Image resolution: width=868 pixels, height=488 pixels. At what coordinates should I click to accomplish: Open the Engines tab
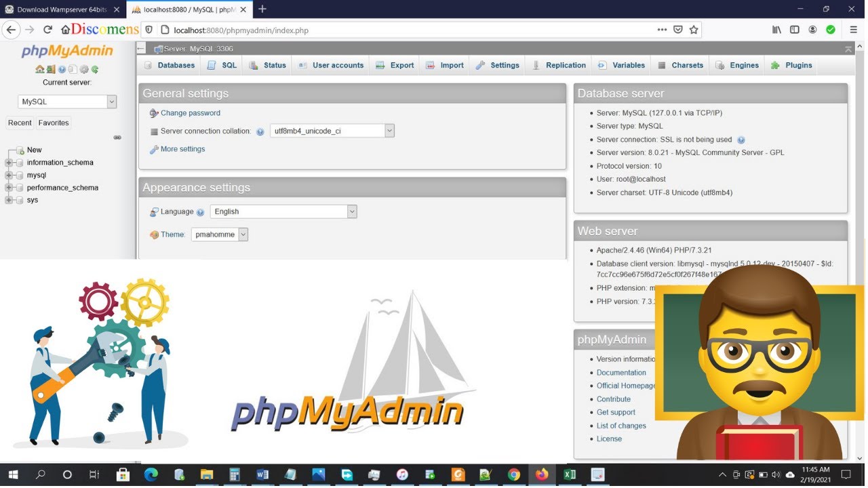737,65
